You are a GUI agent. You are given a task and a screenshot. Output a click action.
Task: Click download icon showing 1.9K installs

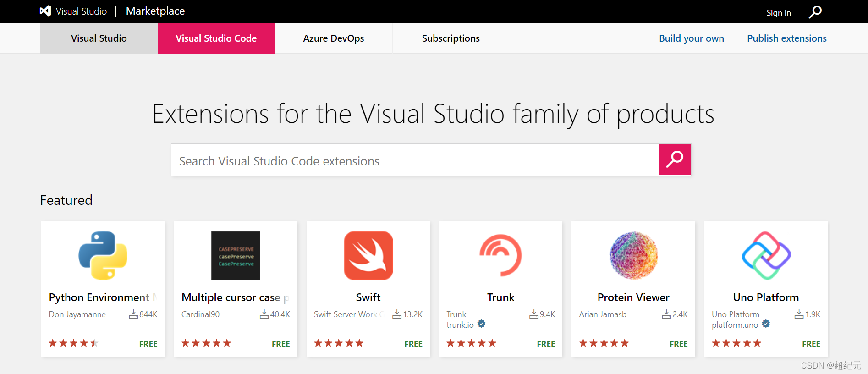pos(799,314)
